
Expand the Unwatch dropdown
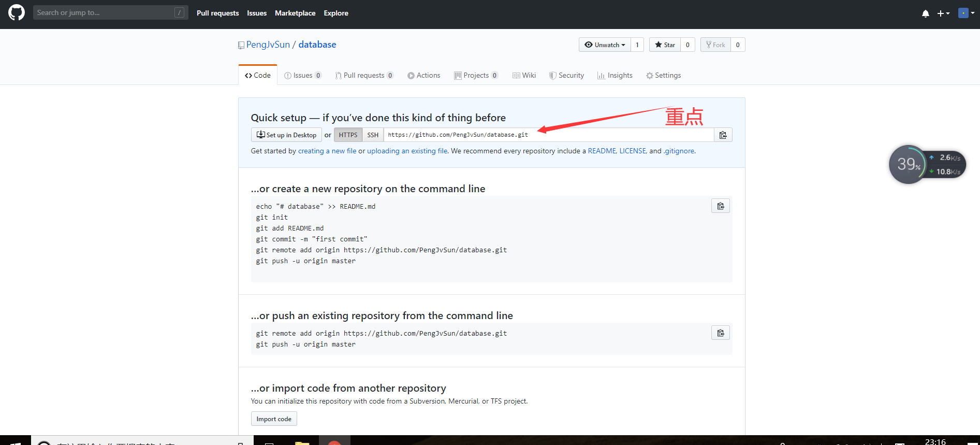click(605, 45)
